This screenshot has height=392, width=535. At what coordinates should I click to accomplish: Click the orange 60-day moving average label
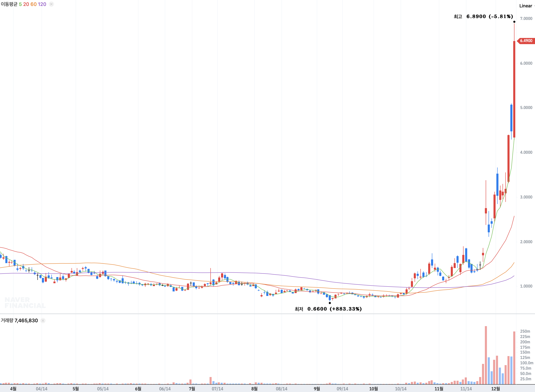[33, 4]
